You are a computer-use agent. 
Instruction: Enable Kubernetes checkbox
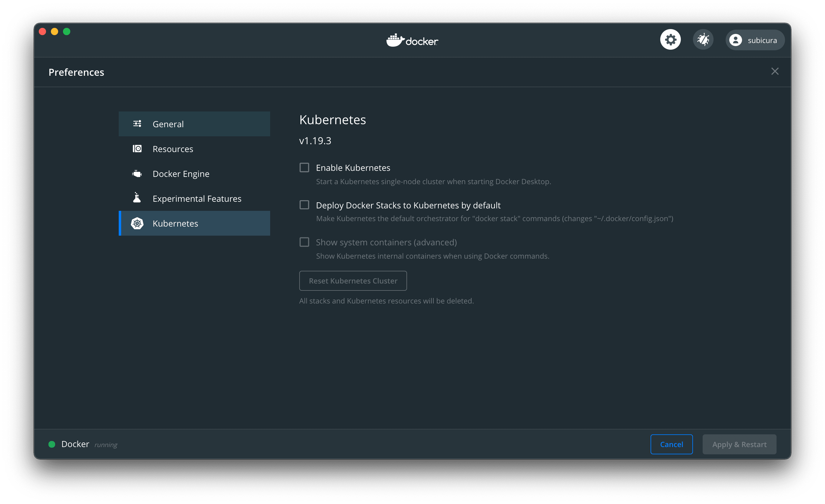point(304,167)
